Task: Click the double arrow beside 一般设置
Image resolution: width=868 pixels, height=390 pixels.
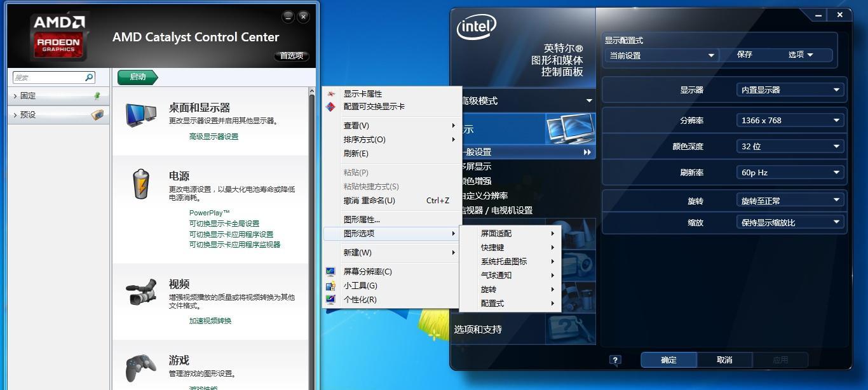Action: point(587,152)
